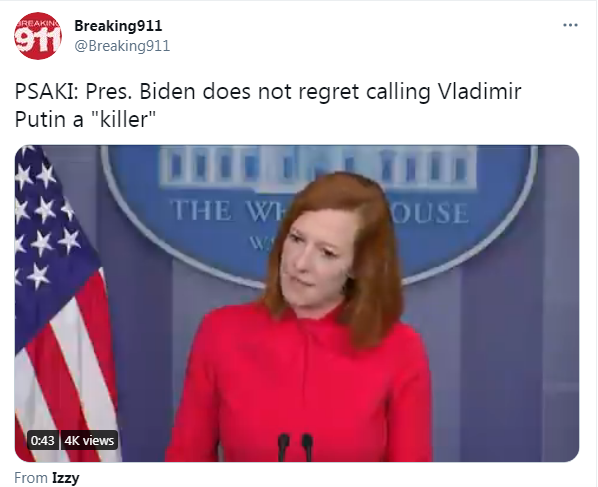The image size is (598, 487).
Task: Click the microphones at the video bottom
Action: [296, 447]
